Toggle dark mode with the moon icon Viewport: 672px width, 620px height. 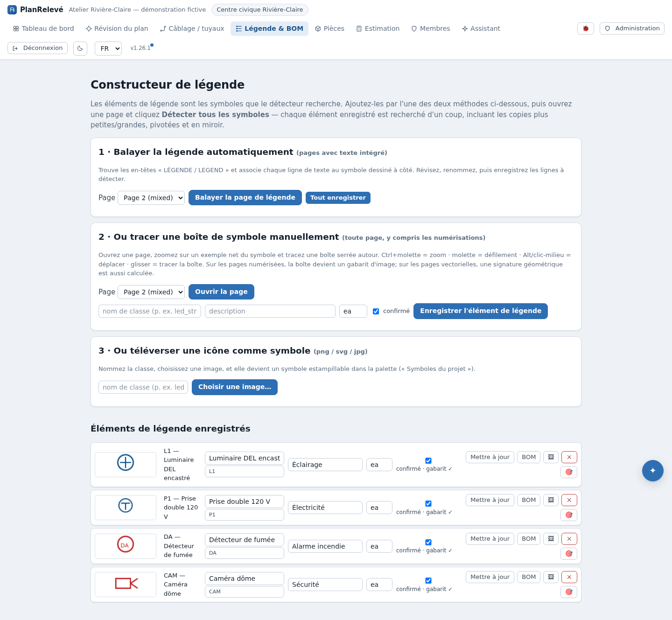point(80,49)
